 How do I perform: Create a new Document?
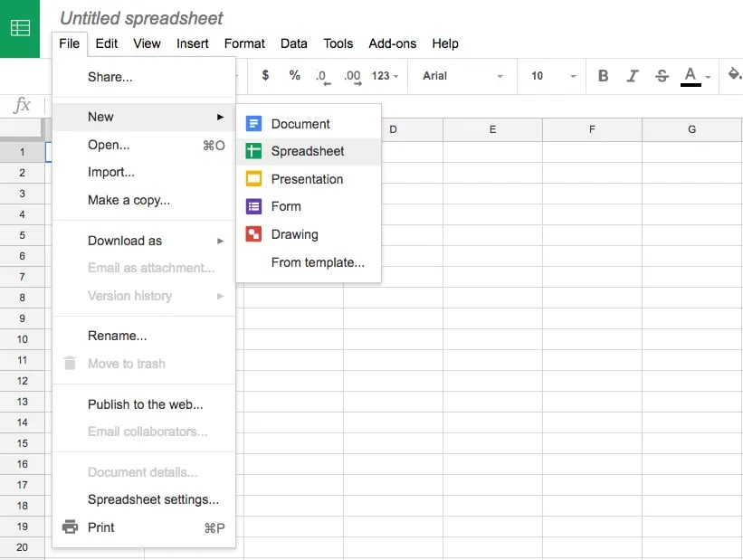pos(309,124)
